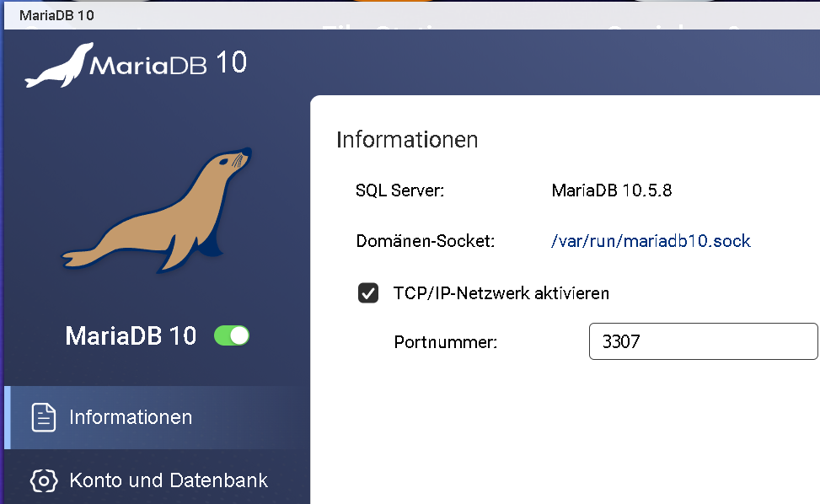The width and height of the screenshot is (820, 504).
Task: Click the Portnummer label
Action: [446, 342]
